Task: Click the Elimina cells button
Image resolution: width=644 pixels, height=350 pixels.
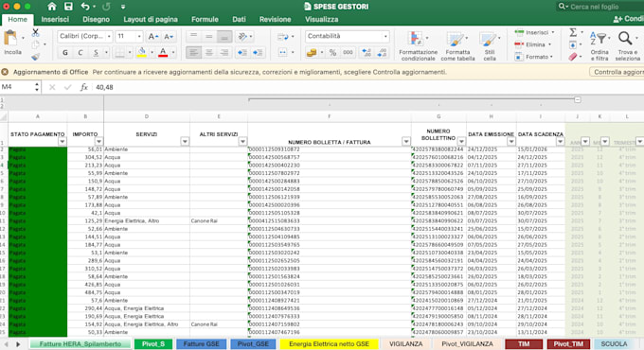Action: pos(535,44)
